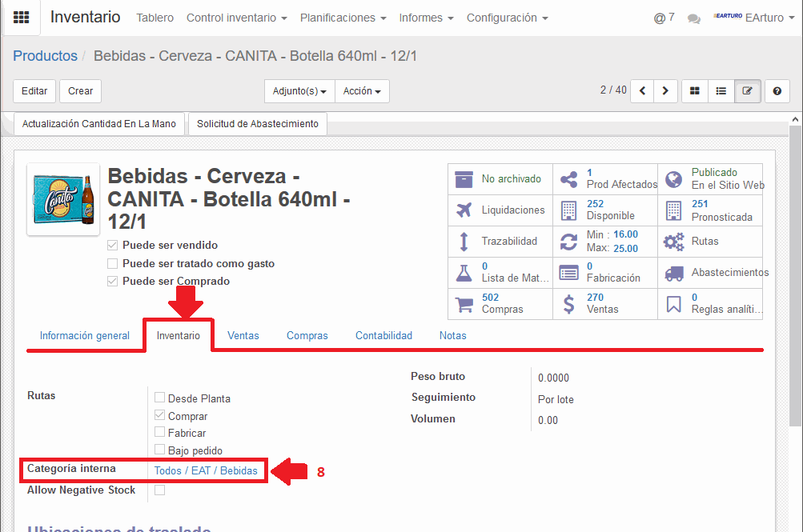Screen dimensions: 803x532
Task: Click the Ventas dollar sign icon
Action: 568,304
